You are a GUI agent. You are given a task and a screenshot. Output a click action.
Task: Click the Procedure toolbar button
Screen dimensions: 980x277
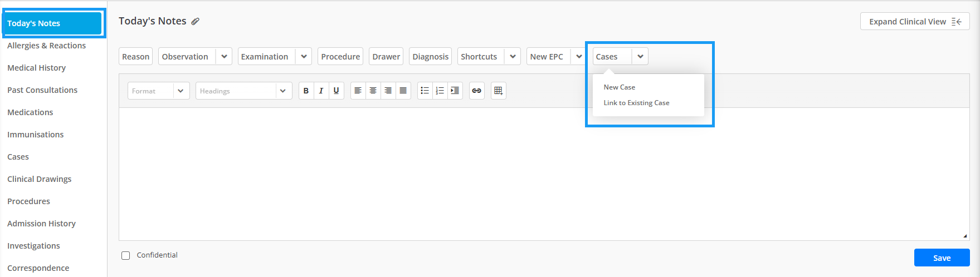[340, 56]
